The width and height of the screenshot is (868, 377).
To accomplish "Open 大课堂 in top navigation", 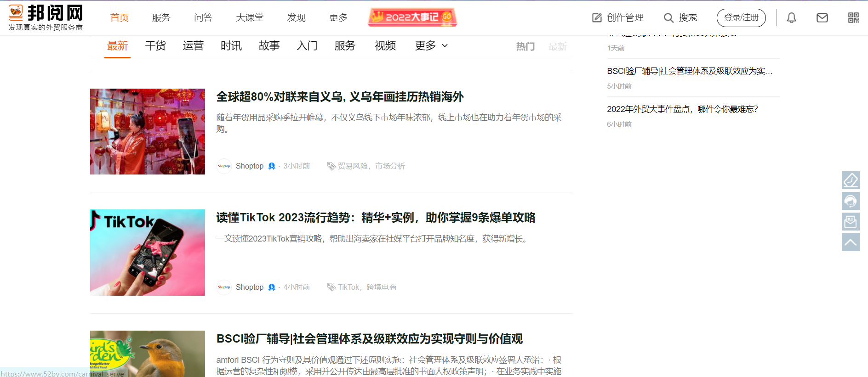I will pos(250,17).
